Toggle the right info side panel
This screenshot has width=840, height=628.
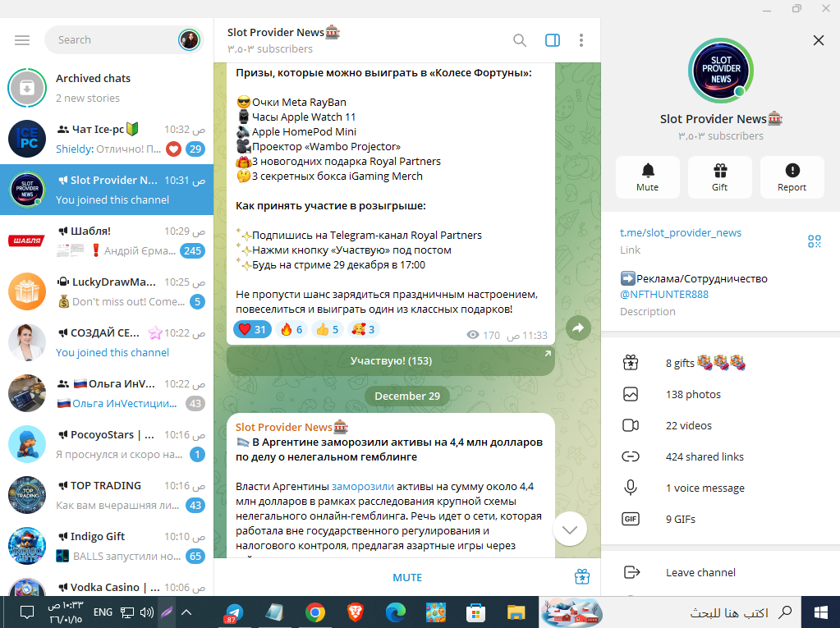coord(553,40)
